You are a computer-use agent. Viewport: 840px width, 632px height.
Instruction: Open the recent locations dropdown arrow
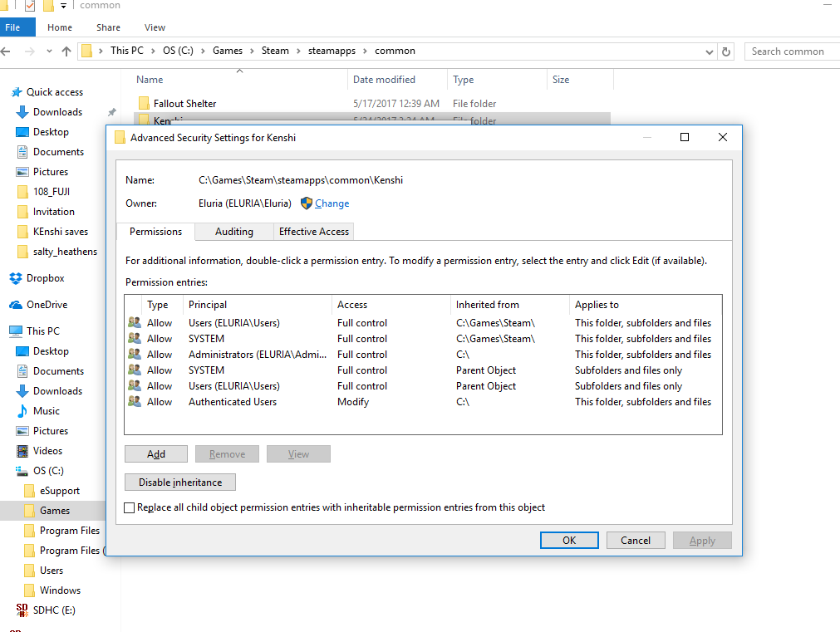coord(49,51)
